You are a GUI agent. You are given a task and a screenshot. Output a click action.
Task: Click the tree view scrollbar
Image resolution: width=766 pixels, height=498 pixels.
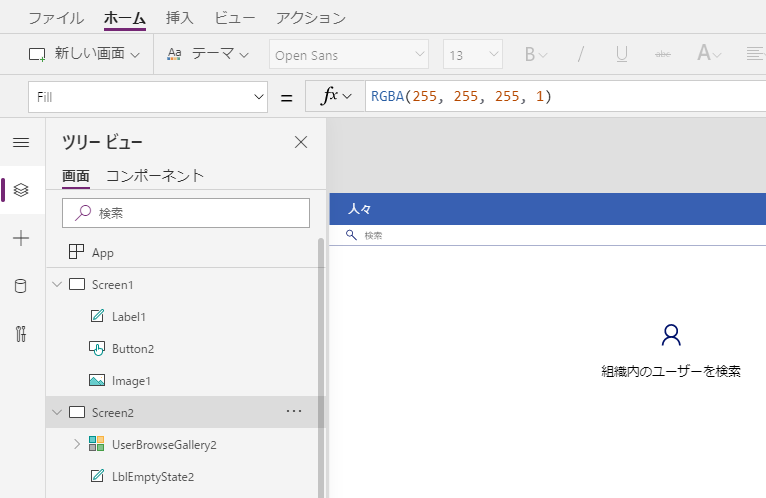point(321,368)
